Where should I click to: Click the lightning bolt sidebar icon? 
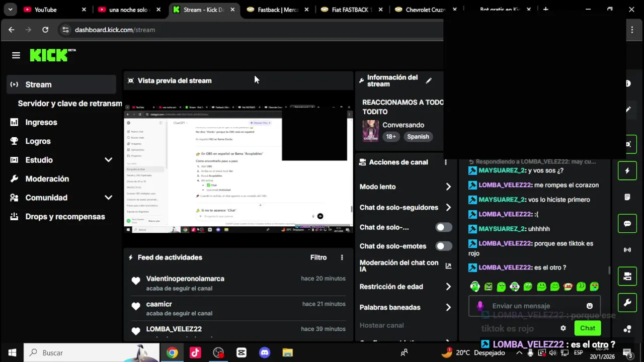(x=627, y=171)
